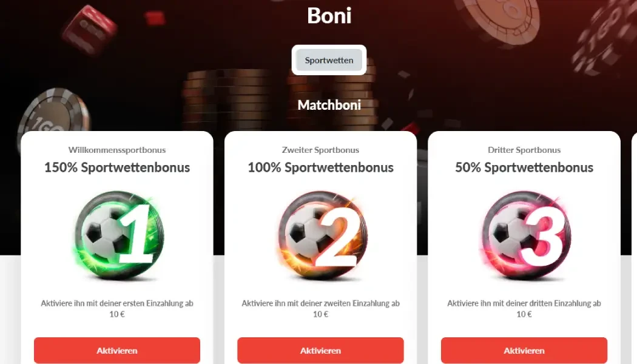This screenshot has height=364, width=637.
Task: Click the Zweiter Sportbonus label
Action: (320, 150)
